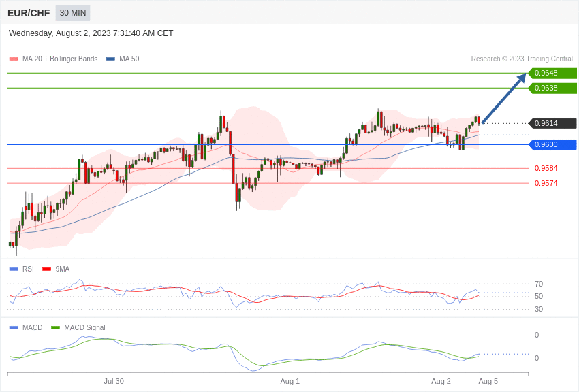Screen dimensions: 579x392
Task: Click the 0.9648 green resistance price tag
Action: tap(552, 73)
